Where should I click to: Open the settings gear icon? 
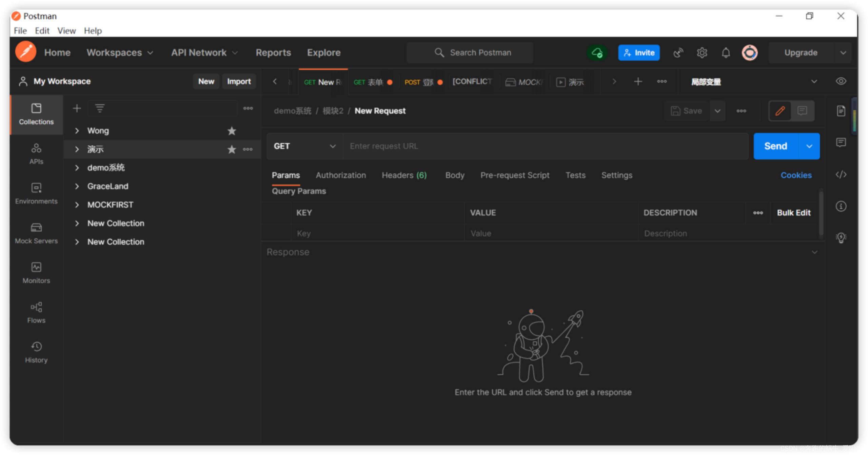click(x=702, y=53)
